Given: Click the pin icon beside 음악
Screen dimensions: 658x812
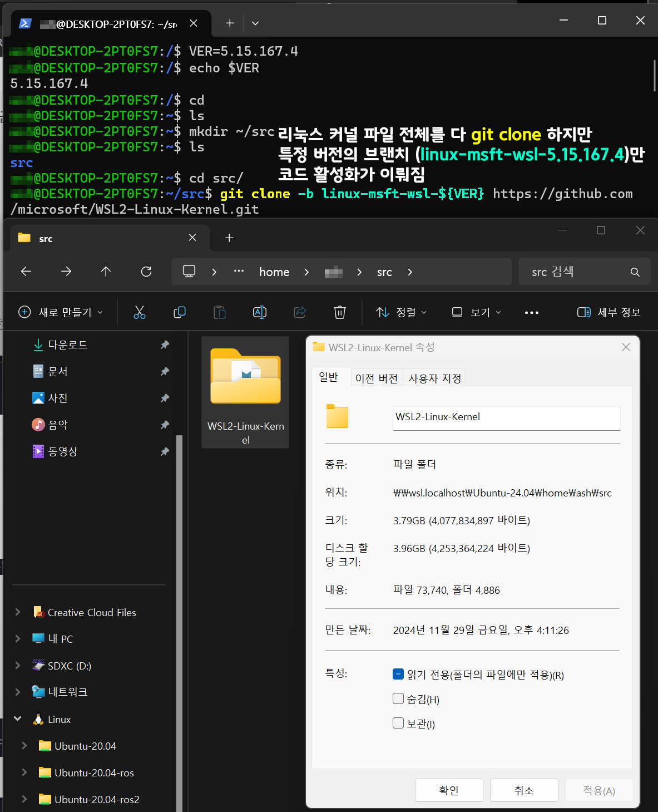Looking at the screenshot, I should (x=165, y=425).
